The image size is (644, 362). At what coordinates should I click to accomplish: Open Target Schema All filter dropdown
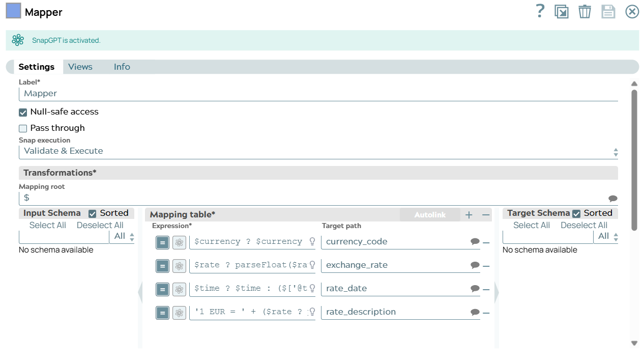607,236
